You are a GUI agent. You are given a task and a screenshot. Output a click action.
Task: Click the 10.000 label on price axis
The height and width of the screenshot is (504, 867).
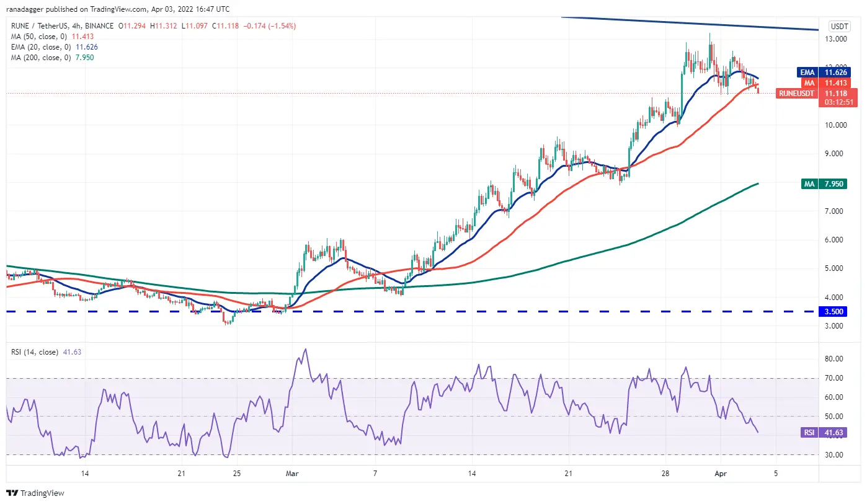click(838, 125)
